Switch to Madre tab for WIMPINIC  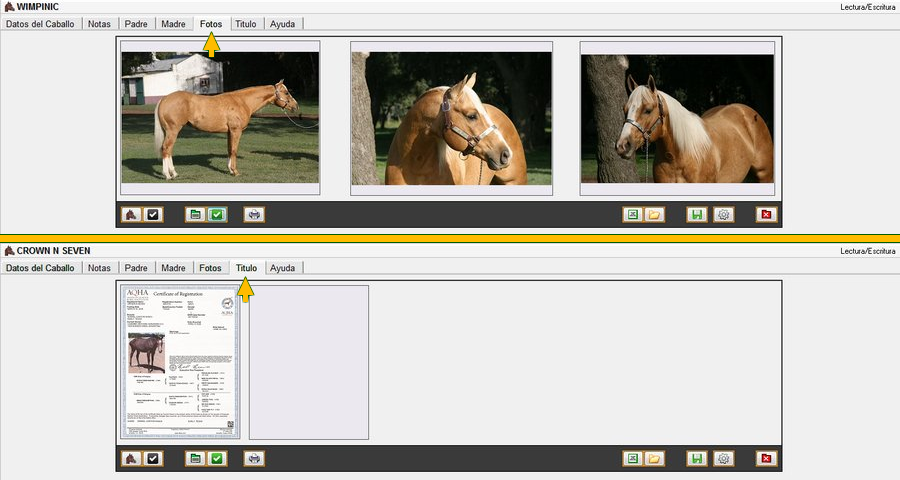[x=173, y=24]
